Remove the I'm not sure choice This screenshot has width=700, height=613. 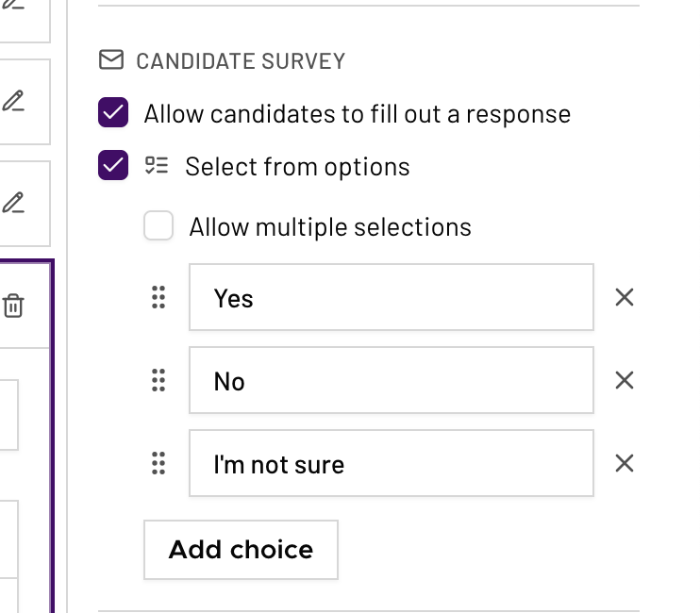click(624, 463)
